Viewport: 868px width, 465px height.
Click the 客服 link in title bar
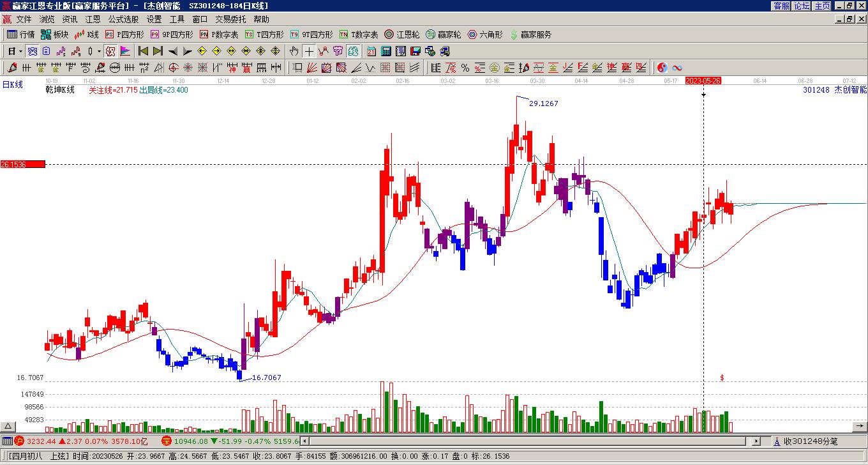pyautogui.click(x=781, y=6)
